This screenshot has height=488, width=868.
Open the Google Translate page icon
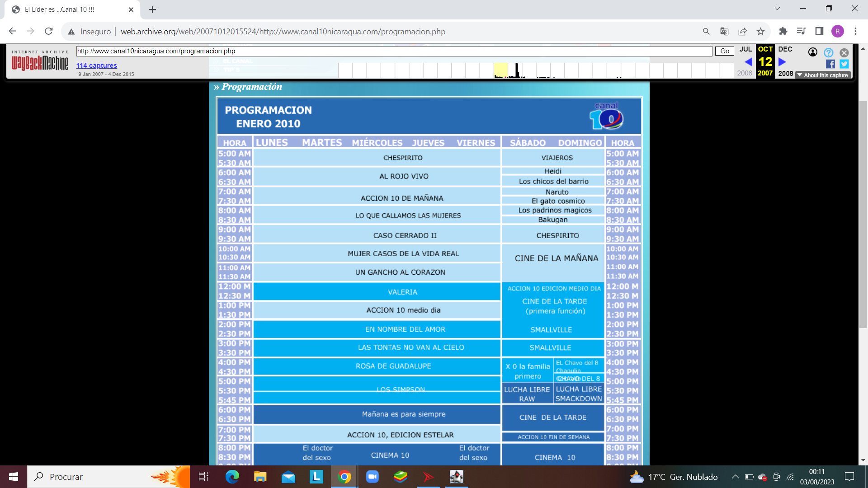tap(724, 31)
